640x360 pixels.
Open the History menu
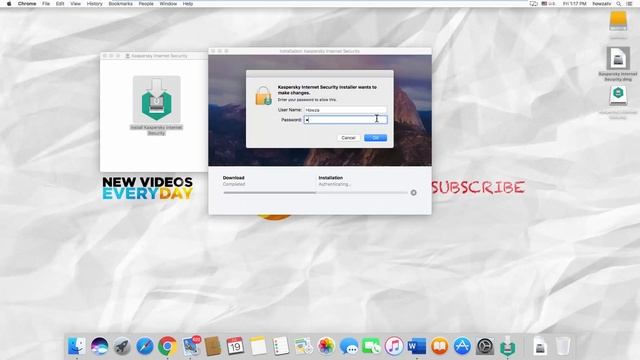[95, 4]
